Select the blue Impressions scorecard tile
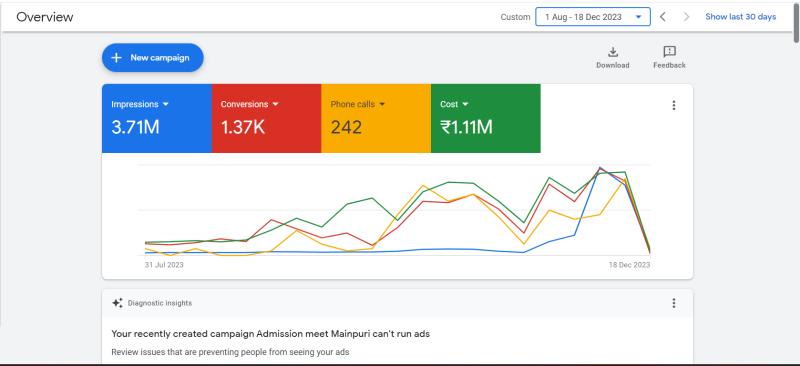Image resolution: width=800 pixels, height=366 pixels. click(x=157, y=118)
